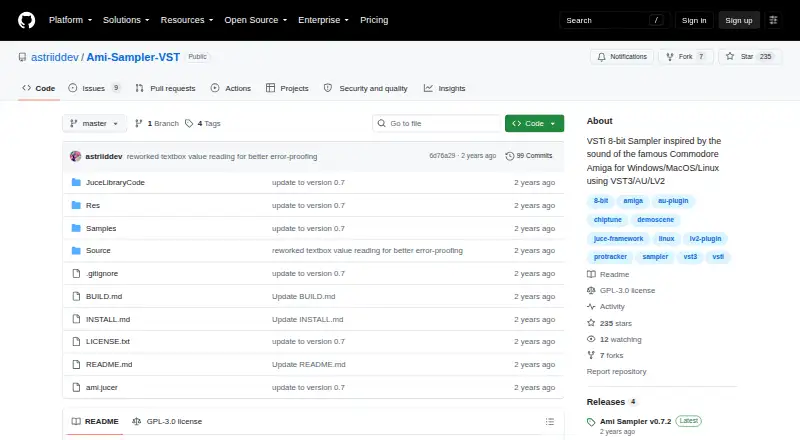Viewport: 800px width, 440px height.
Task: View the 99 Commits history link
Action: pos(529,156)
